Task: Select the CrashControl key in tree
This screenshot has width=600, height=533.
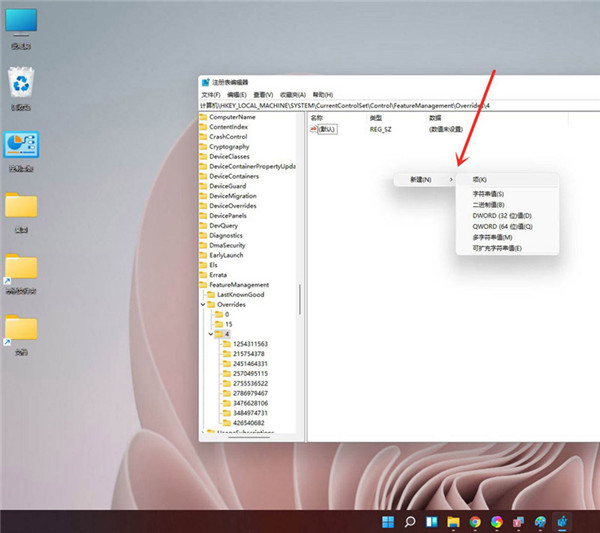Action: (x=228, y=137)
